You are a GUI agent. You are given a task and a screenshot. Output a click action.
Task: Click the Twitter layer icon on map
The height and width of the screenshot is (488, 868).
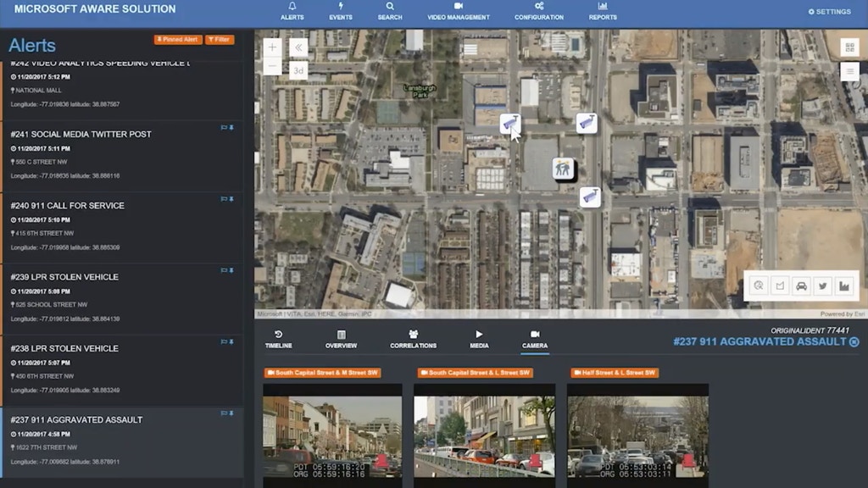pos(822,286)
